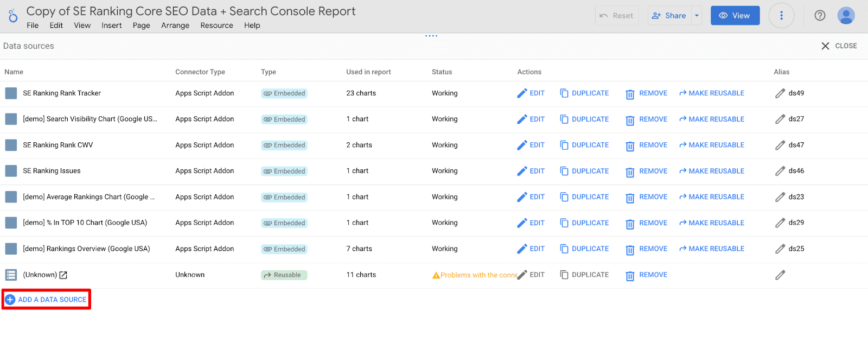Switch to View mode with the blue button

(735, 16)
